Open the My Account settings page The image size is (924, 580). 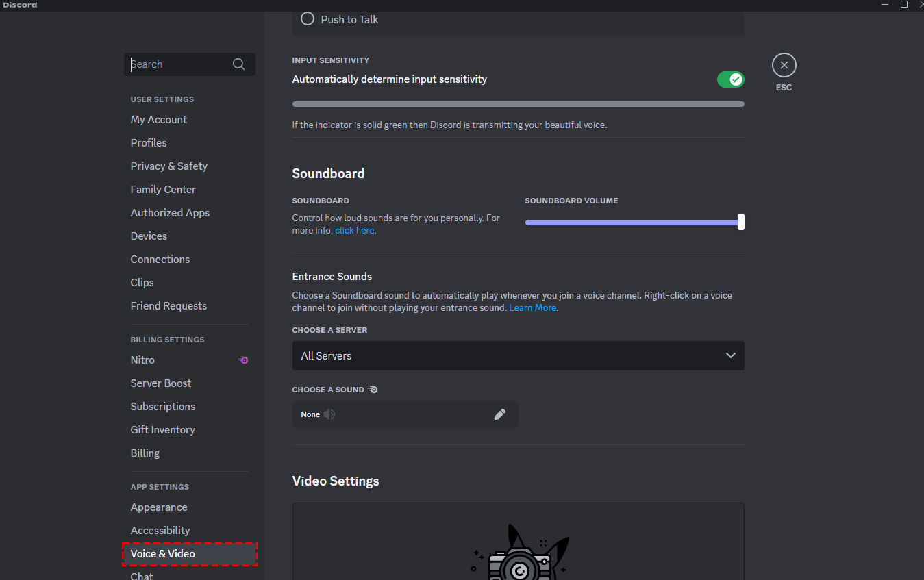coord(158,119)
